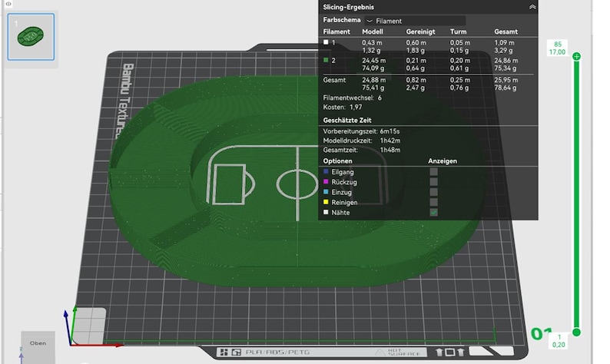
Task: Click filament 2 model length 24,45 m
Action: 374,60
